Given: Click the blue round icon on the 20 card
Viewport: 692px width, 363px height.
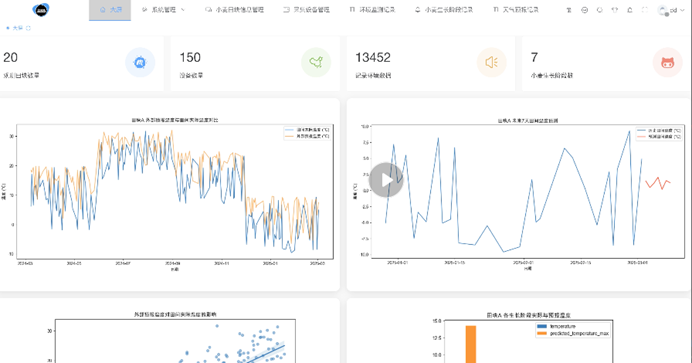Looking at the screenshot, I should 140,63.
